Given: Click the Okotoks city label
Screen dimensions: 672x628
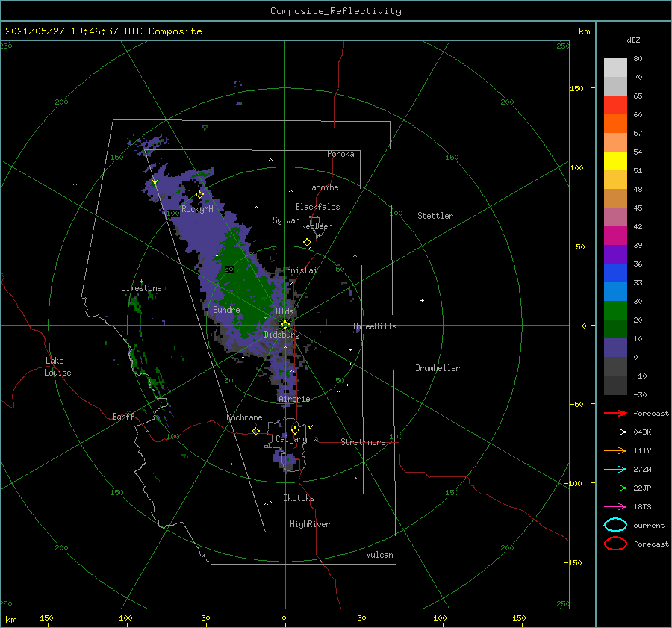Looking at the screenshot, I should [x=299, y=498].
